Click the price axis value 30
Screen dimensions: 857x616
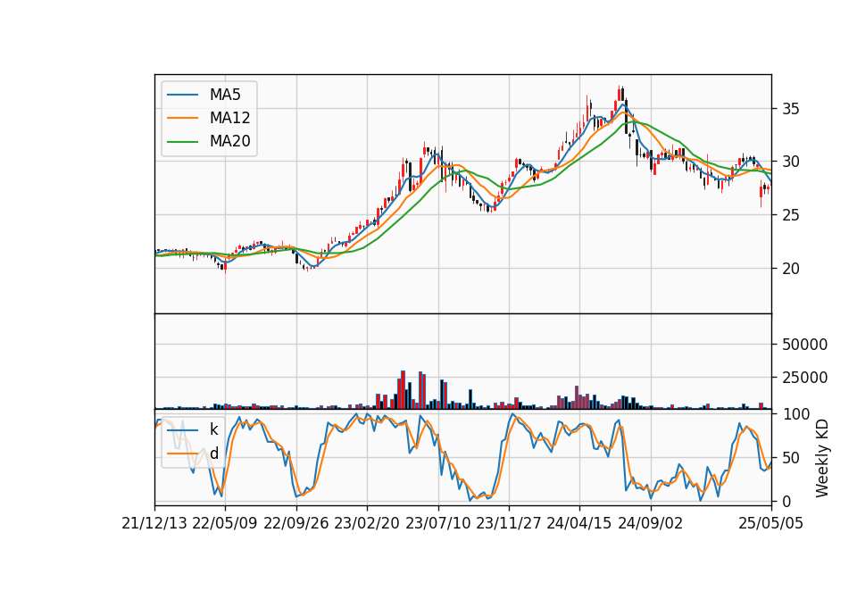(791, 162)
